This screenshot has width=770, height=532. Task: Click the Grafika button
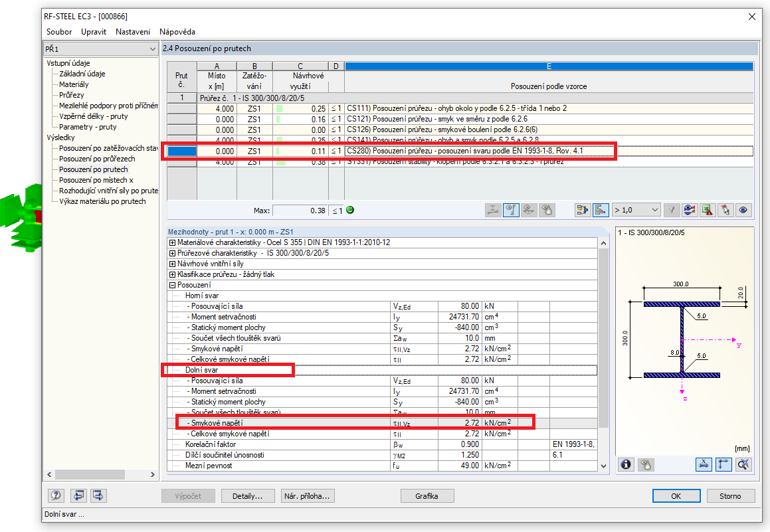[427, 496]
